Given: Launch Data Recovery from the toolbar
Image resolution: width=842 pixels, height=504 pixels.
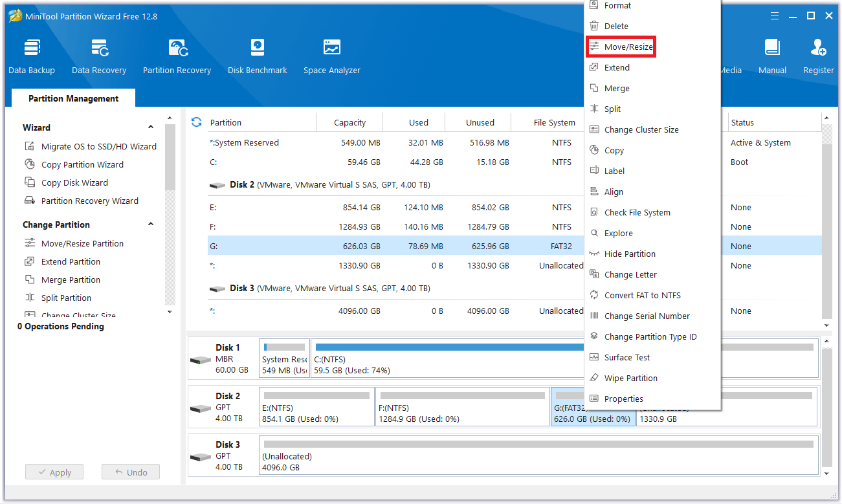Looking at the screenshot, I should tap(99, 56).
